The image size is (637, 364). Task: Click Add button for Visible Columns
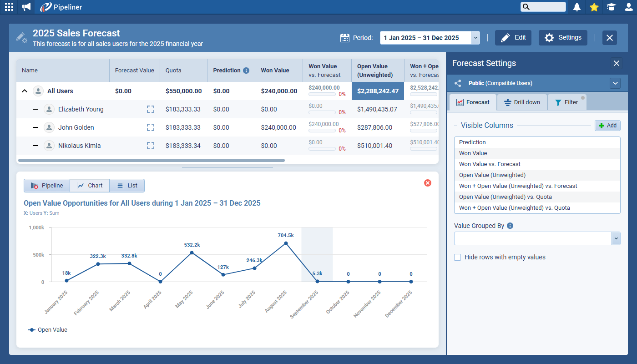point(607,126)
